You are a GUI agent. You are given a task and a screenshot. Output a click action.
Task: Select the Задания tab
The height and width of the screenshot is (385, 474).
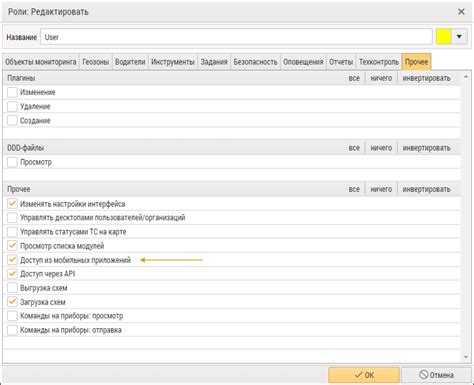(x=214, y=62)
